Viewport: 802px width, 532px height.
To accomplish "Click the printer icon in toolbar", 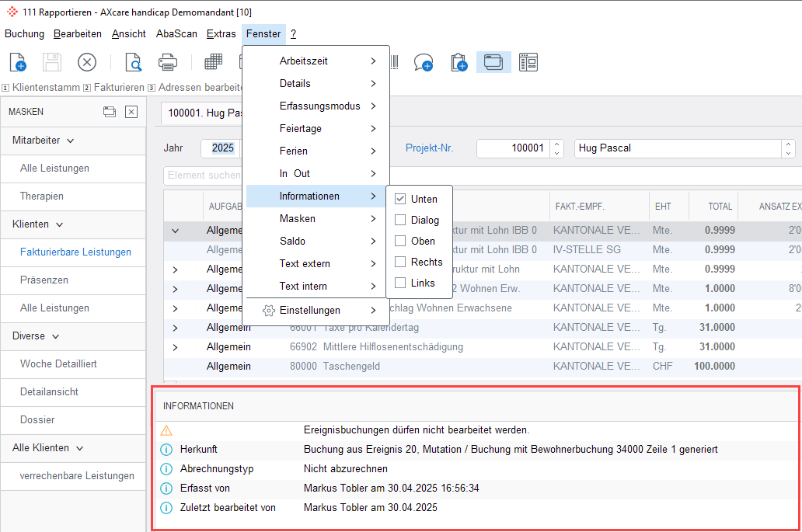I will tap(169, 63).
